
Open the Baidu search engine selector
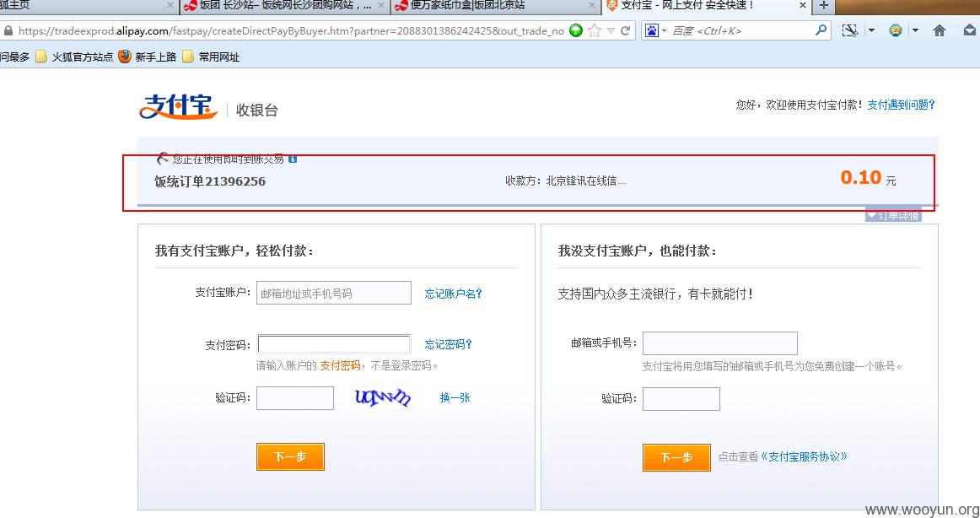coord(655,30)
